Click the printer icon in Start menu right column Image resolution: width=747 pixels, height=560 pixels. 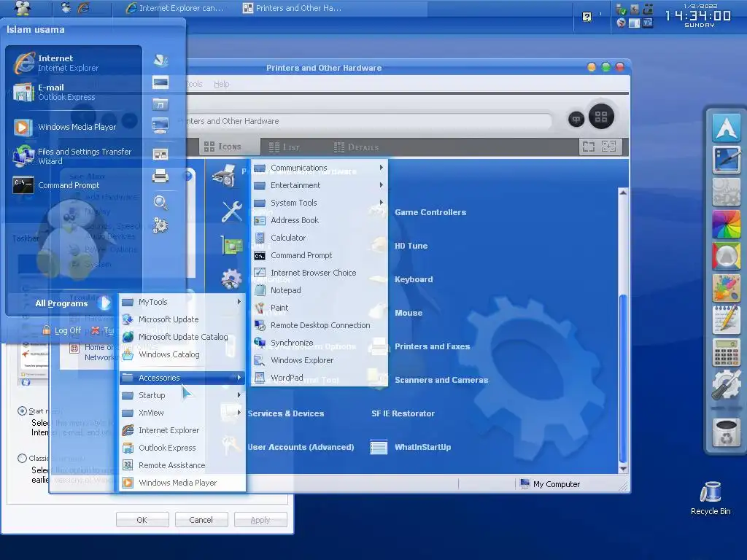[x=160, y=176]
